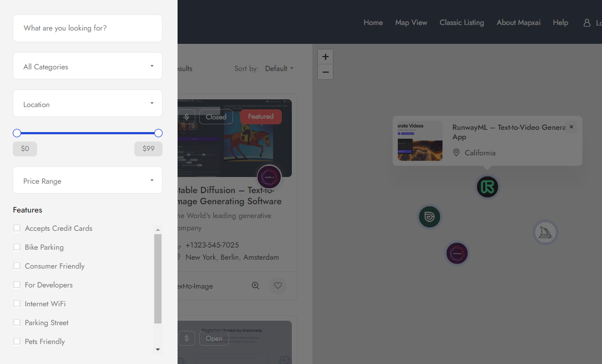Image resolution: width=602 pixels, height=364 pixels.
Task: Click the $0 minimum price label
Action: coord(25,149)
